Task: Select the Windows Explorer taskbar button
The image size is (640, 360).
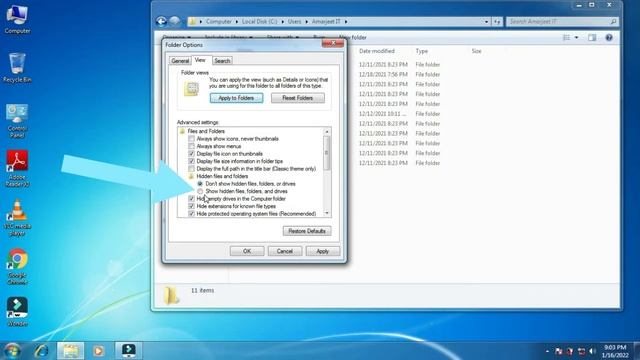Action: click(x=71, y=351)
